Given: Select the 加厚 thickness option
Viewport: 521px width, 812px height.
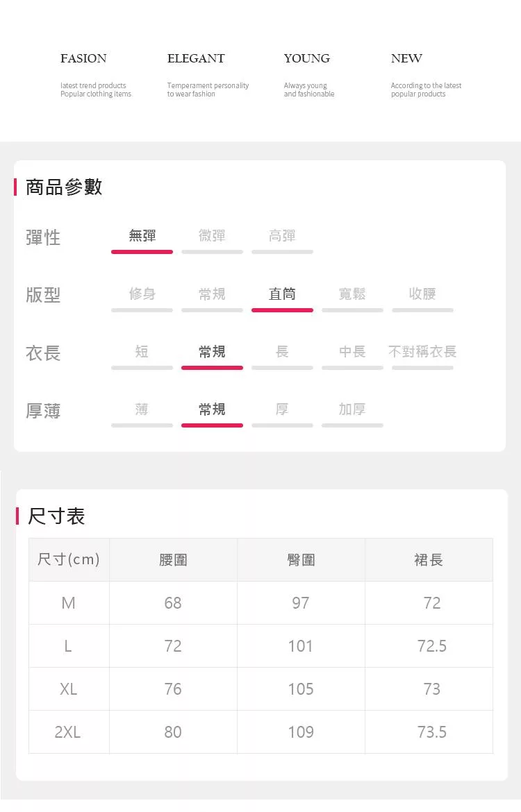Looking at the screenshot, I should tap(352, 409).
